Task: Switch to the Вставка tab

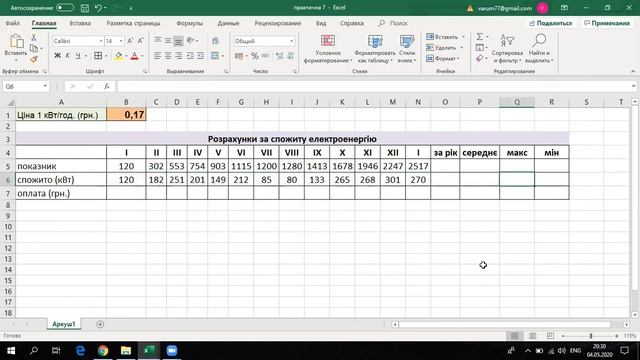Action: [x=80, y=23]
